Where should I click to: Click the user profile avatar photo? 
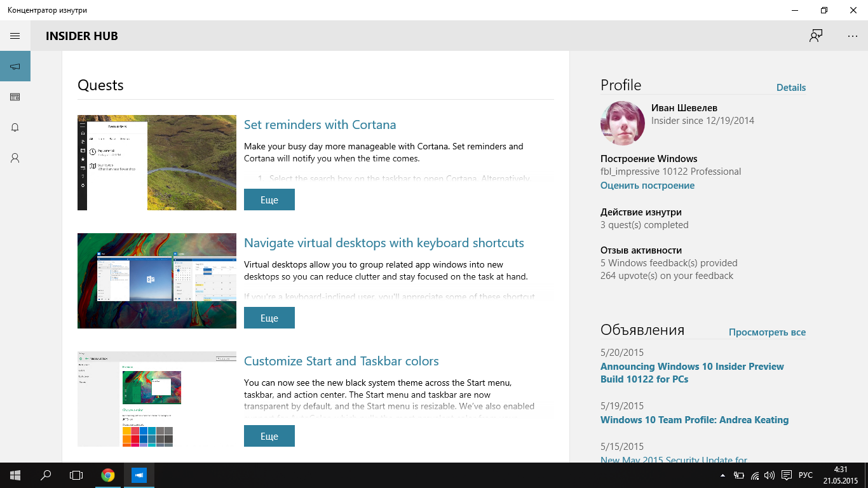623,123
